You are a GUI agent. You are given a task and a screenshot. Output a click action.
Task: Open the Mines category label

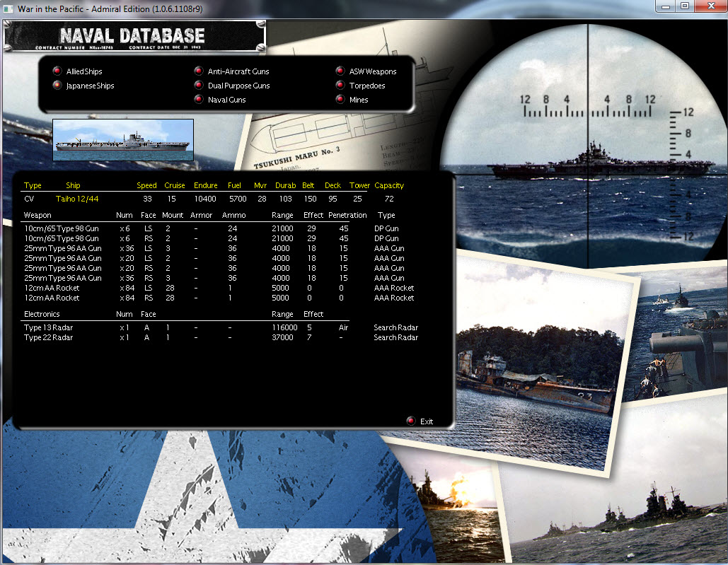tap(359, 99)
